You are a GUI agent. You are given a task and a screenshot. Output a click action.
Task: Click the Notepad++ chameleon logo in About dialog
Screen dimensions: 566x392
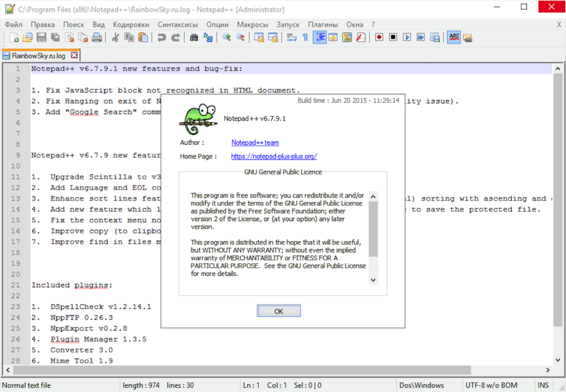198,119
